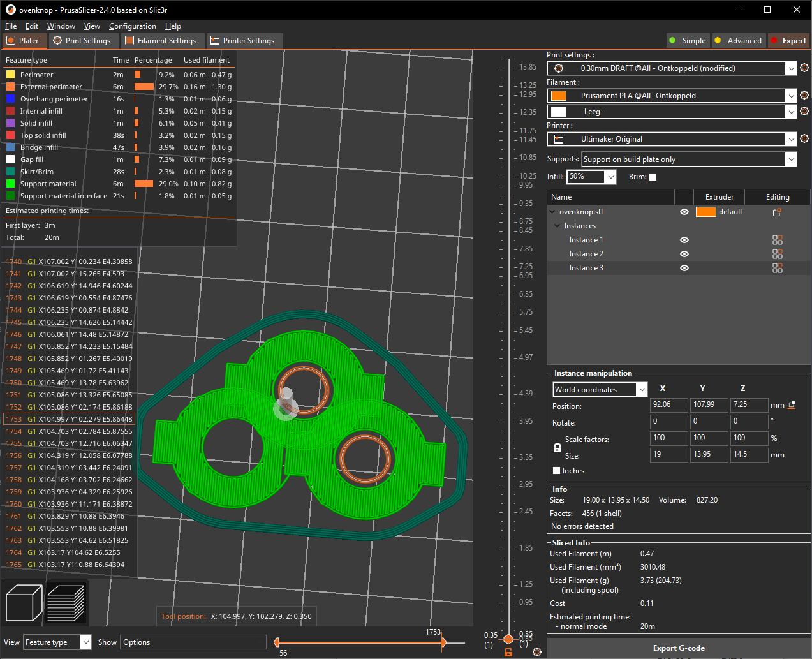Select the Plater tab
Image resolution: width=812 pixels, height=659 pixels.
[x=23, y=41]
